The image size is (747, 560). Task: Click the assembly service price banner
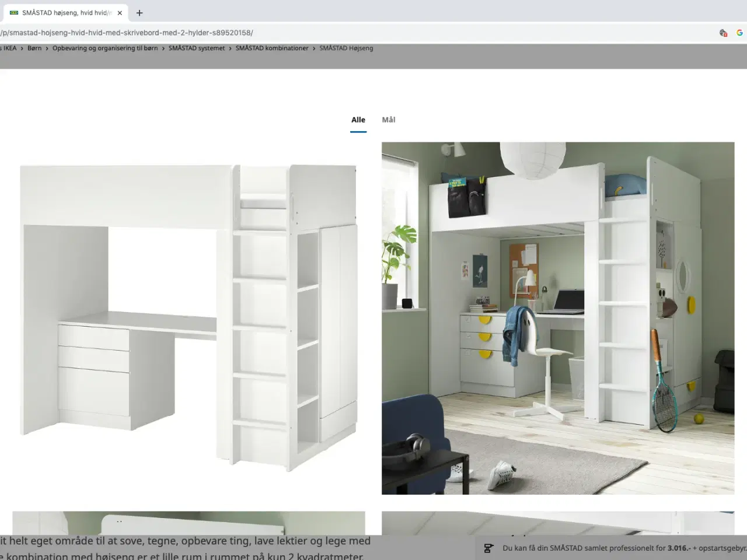pos(613,548)
